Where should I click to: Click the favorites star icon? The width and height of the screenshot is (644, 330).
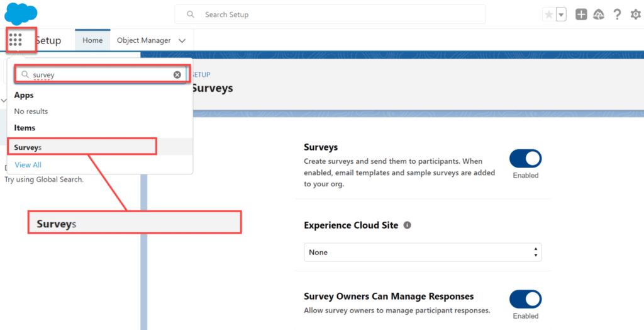coord(549,14)
